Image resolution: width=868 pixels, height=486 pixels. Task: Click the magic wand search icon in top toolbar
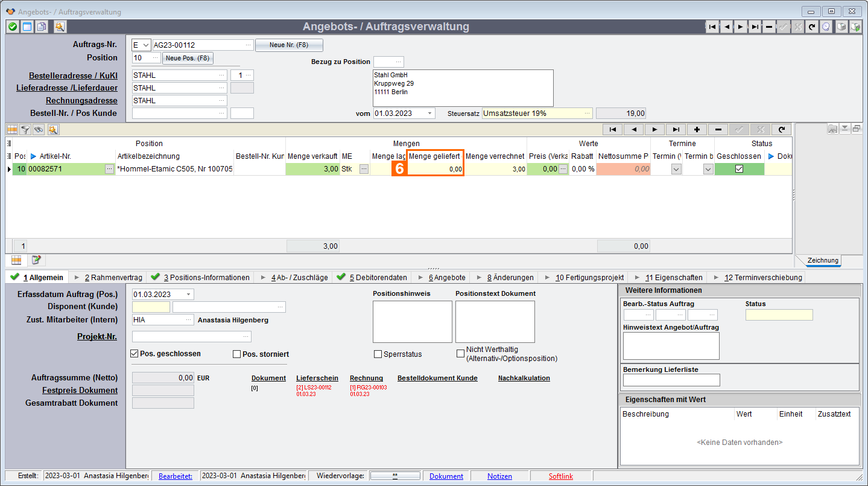(x=60, y=27)
